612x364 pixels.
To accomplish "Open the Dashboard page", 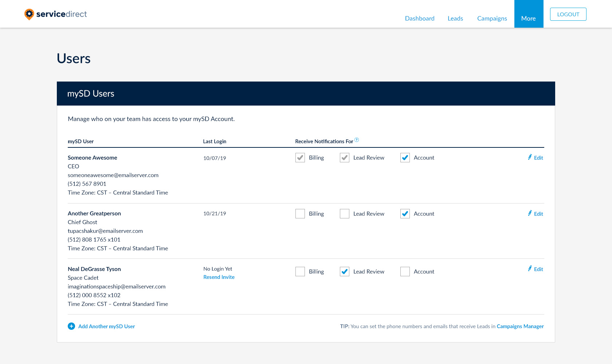I will 420,18.
